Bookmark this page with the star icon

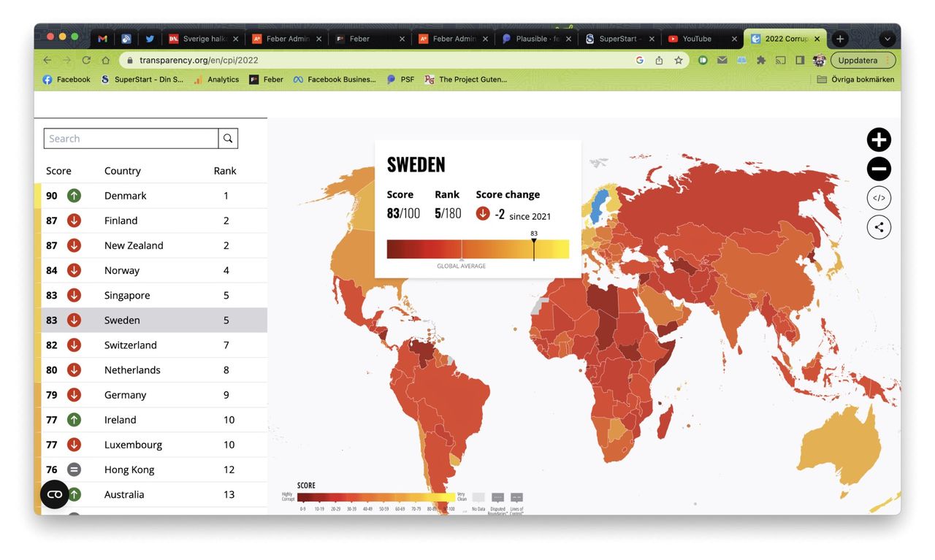click(679, 60)
